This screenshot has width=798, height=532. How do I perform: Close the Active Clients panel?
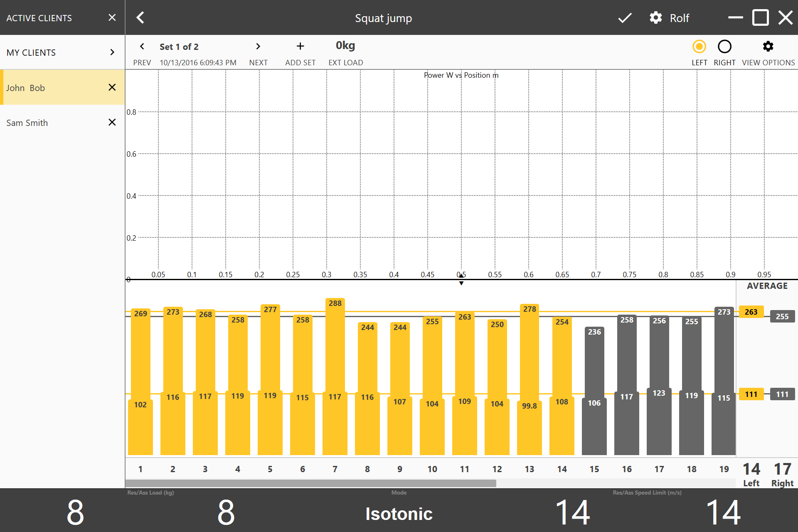[112, 17]
